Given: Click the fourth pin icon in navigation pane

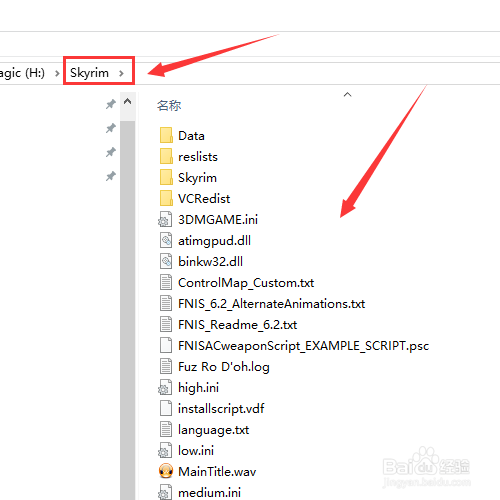Looking at the screenshot, I should click(111, 176).
